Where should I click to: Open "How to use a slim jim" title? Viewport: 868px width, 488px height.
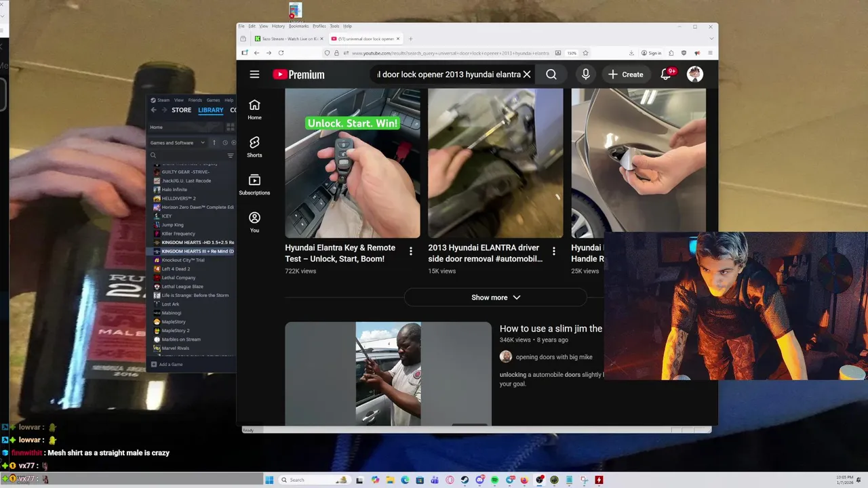coord(551,329)
